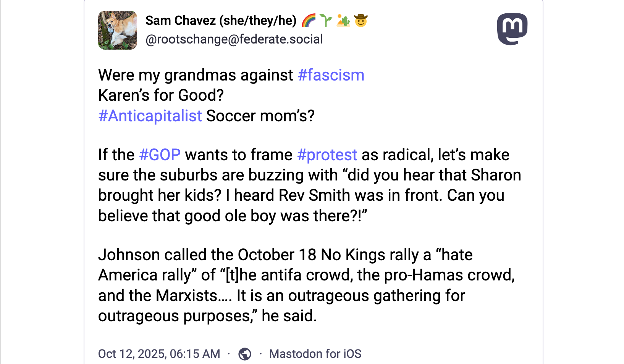Click the paragraph quoting Sharon and Rev Smith
624x364 pixels.
click(x=309, y=185)
